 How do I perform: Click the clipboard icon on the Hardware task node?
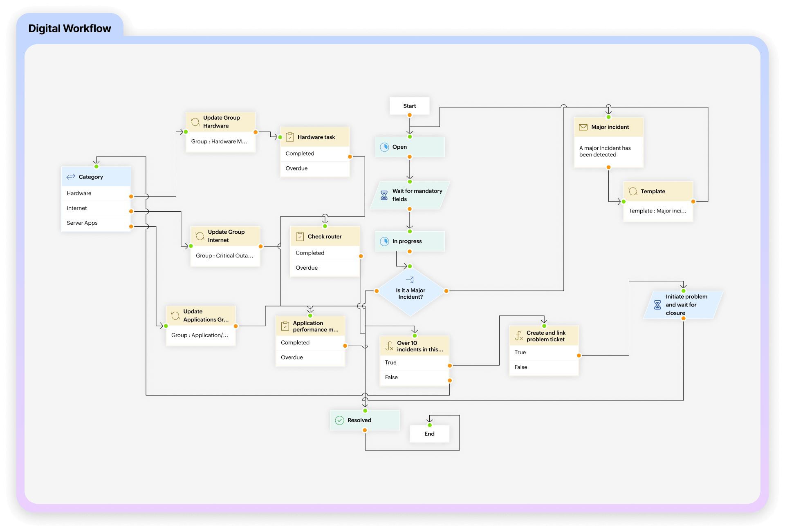[x=290, y=137]
